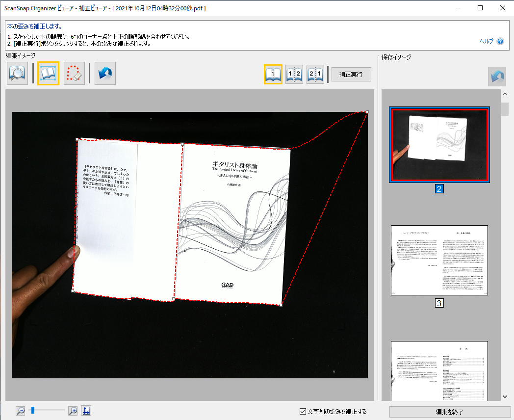Click the zoom level slider handle
514x420 pixels.
click(33, 410)
